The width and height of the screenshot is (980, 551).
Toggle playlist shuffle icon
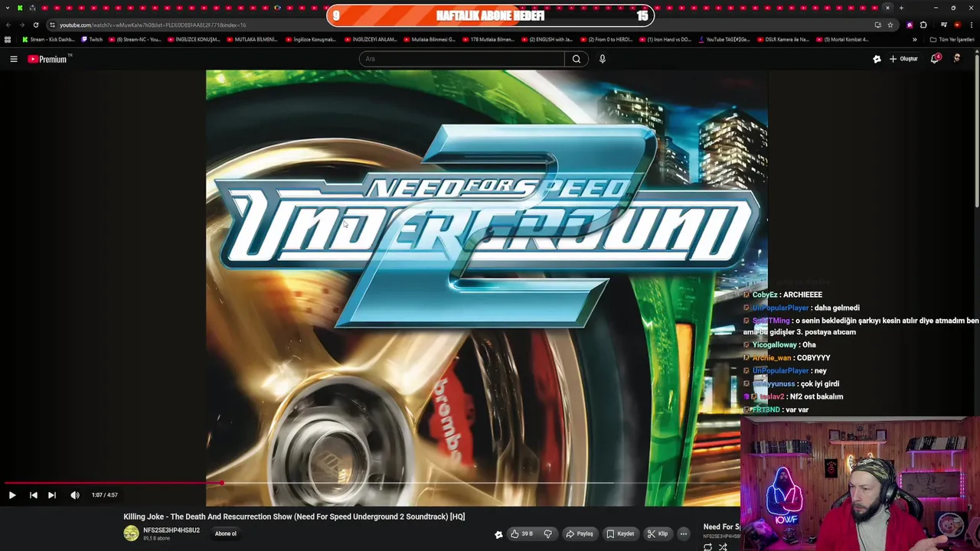point(723,546)
